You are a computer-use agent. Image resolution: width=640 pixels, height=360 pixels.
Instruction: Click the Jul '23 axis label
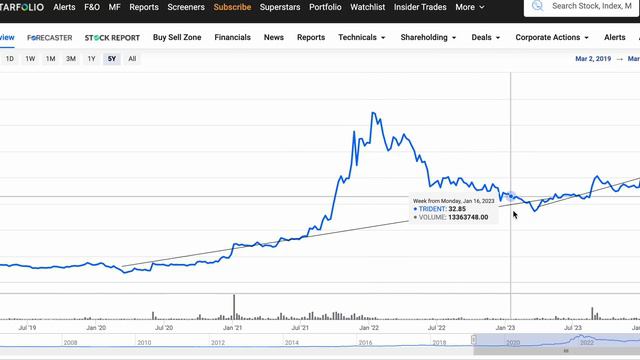tap(572, 328)
